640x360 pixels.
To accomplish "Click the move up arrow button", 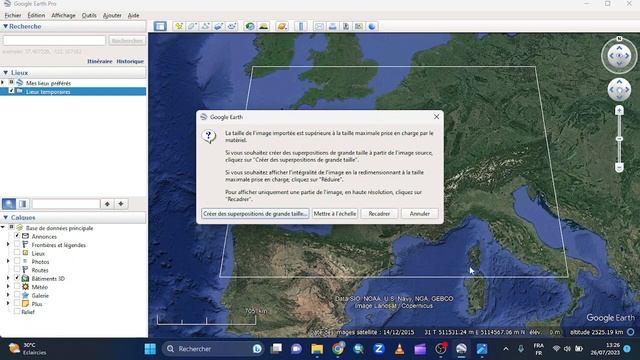I will point(107,204).
